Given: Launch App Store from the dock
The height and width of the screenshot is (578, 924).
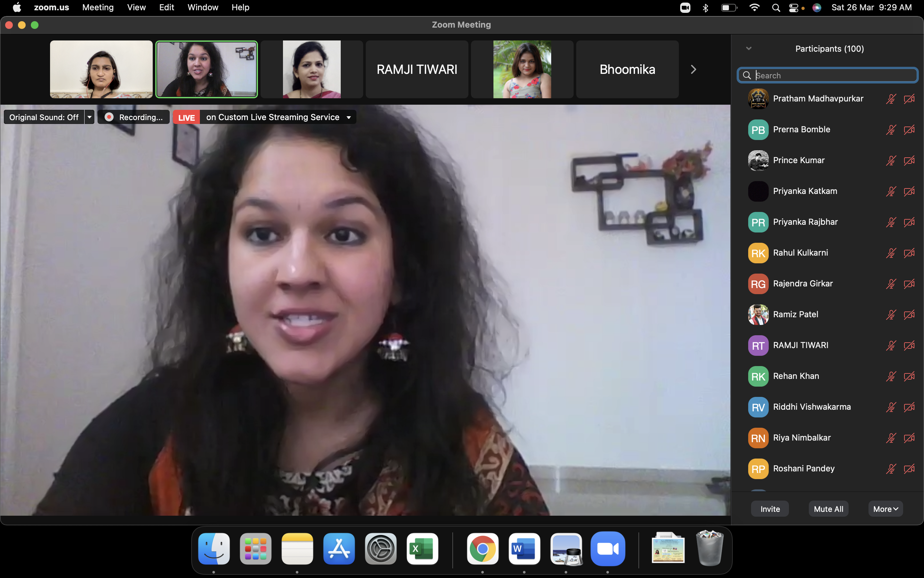Looking at the screenshot, I should tap(339, 549).
